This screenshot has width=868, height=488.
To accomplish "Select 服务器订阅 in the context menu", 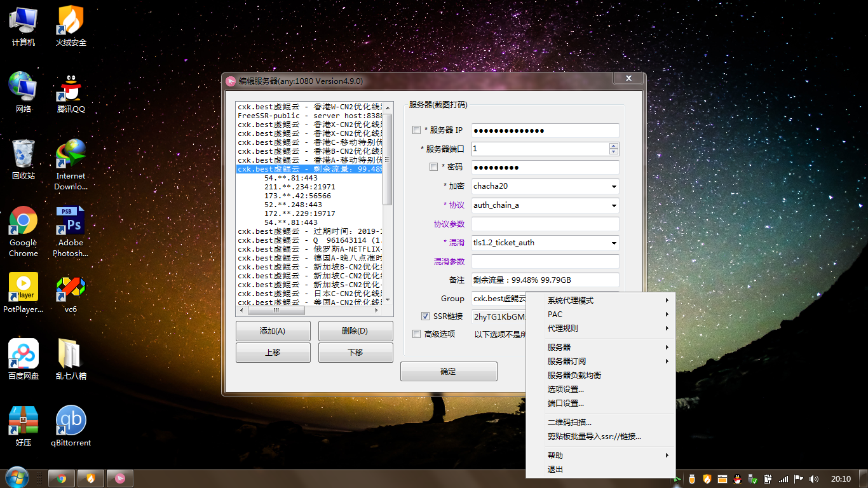I will (x=567, y=362).
